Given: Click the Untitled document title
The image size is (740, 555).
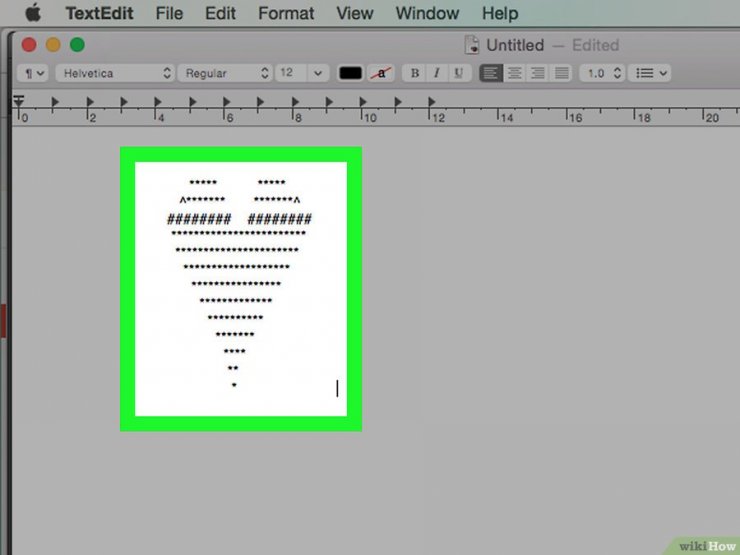Looking at the screenshot, I should pyautogui.click(x=515, y=45).
